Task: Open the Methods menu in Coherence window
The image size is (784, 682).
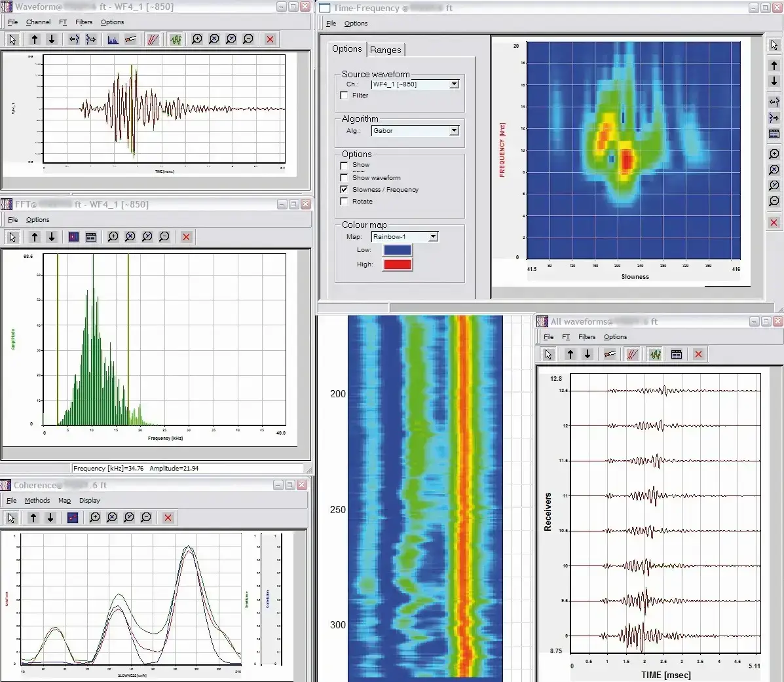Action: pyautogui.click(x=37, y=501)
